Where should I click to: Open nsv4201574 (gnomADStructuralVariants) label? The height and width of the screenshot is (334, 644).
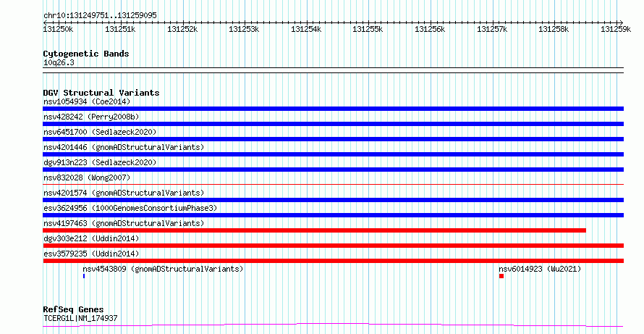tap(124, 193)
